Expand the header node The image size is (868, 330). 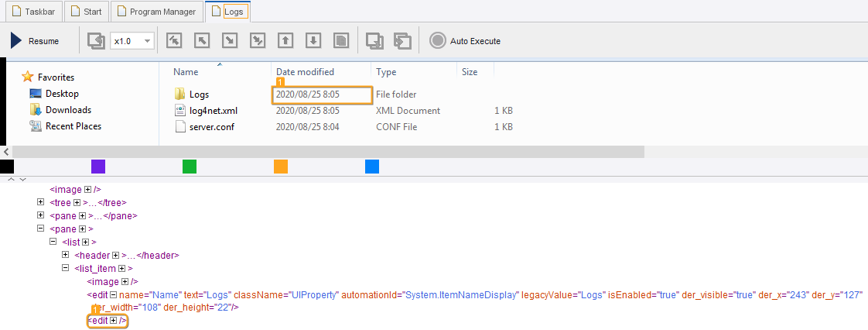pos(66,255)
